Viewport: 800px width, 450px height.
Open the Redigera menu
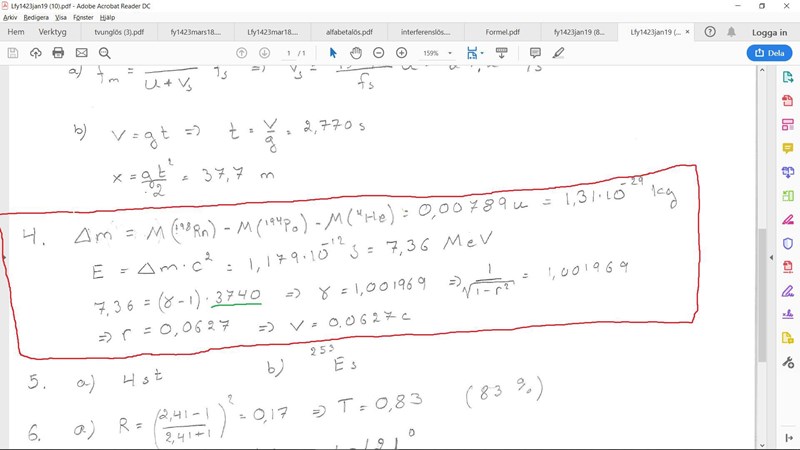[37, 17]
